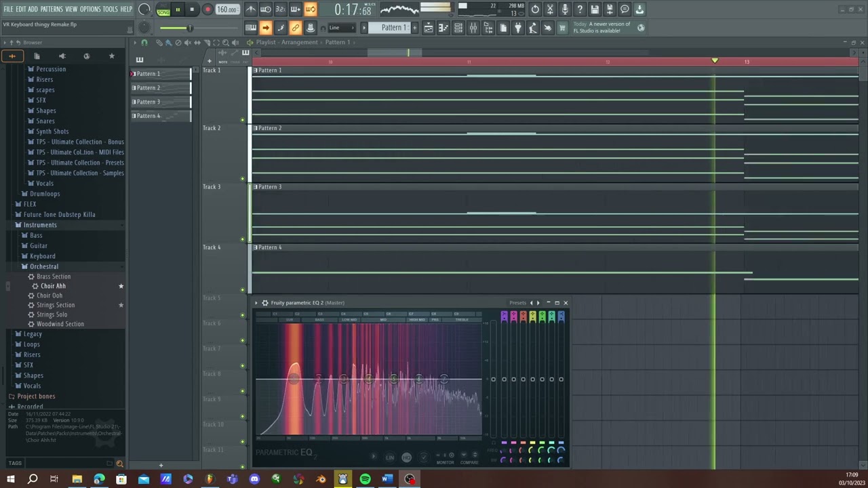
Task: Open the Pattern 1 selector dropdown
Action: pyautogui.click(x=393, y=28)
